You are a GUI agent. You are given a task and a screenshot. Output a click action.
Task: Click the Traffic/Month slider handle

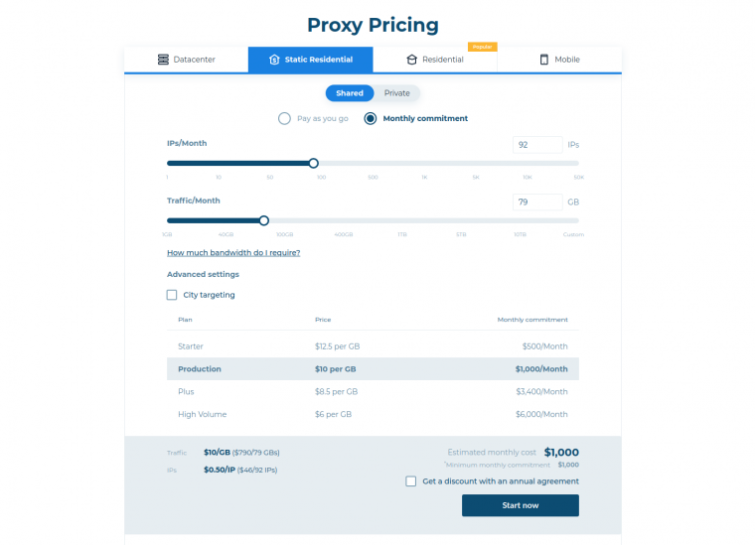pyautogui.click(x=264, y=221)
